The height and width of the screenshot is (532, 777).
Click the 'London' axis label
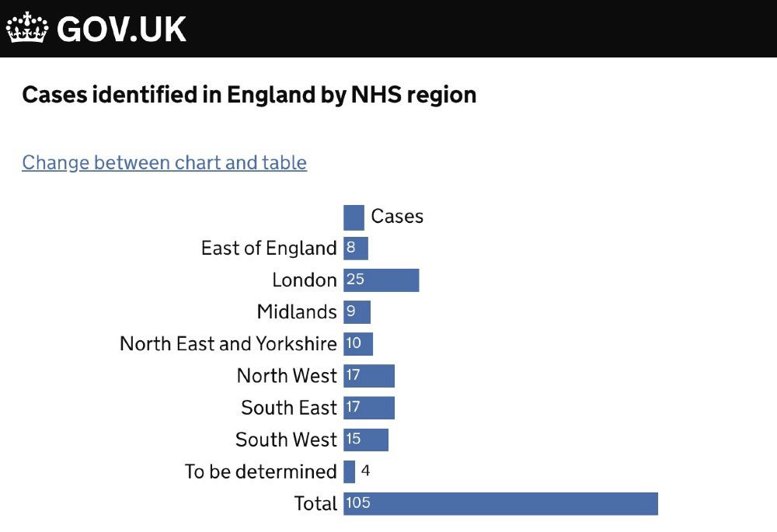(x=305, y=280)
